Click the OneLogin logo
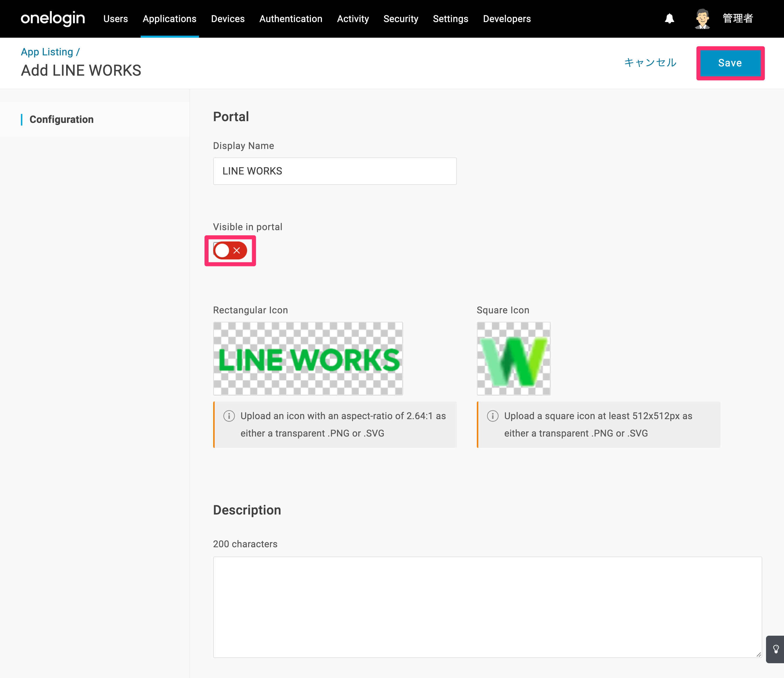Viewport: 784px width, 678px height. tap(53, 19)
